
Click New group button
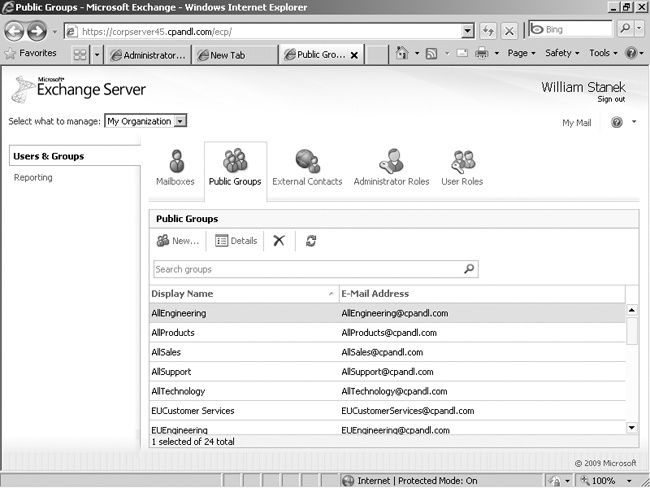click(178, 241)
